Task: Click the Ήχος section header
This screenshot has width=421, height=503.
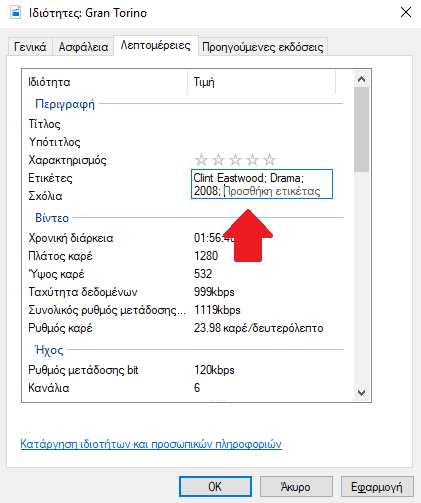Action: [49, 350]
